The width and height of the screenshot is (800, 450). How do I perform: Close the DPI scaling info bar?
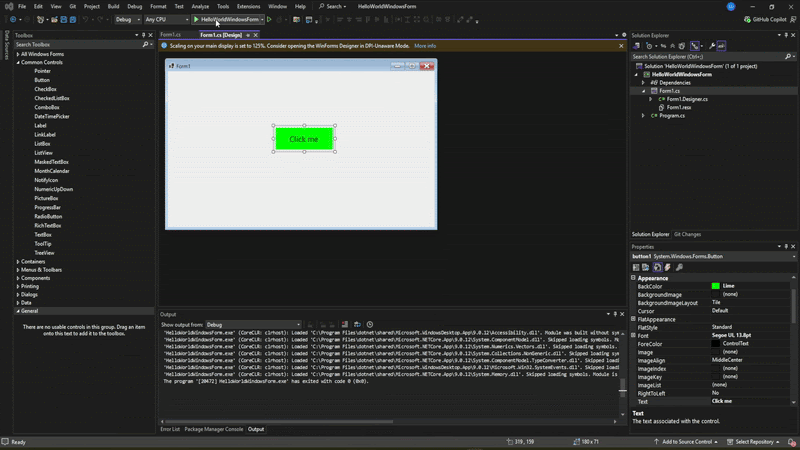tap(620, 46)
